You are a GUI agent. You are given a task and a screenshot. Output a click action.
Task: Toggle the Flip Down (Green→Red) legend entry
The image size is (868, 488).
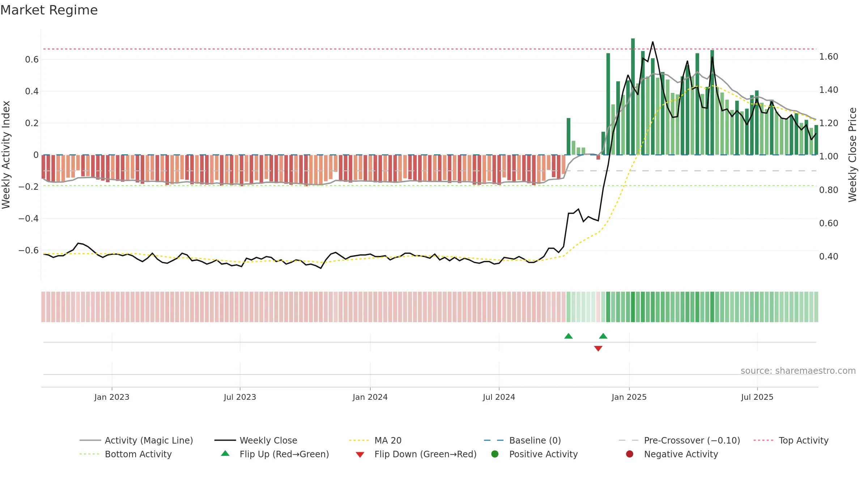(416, 454)
